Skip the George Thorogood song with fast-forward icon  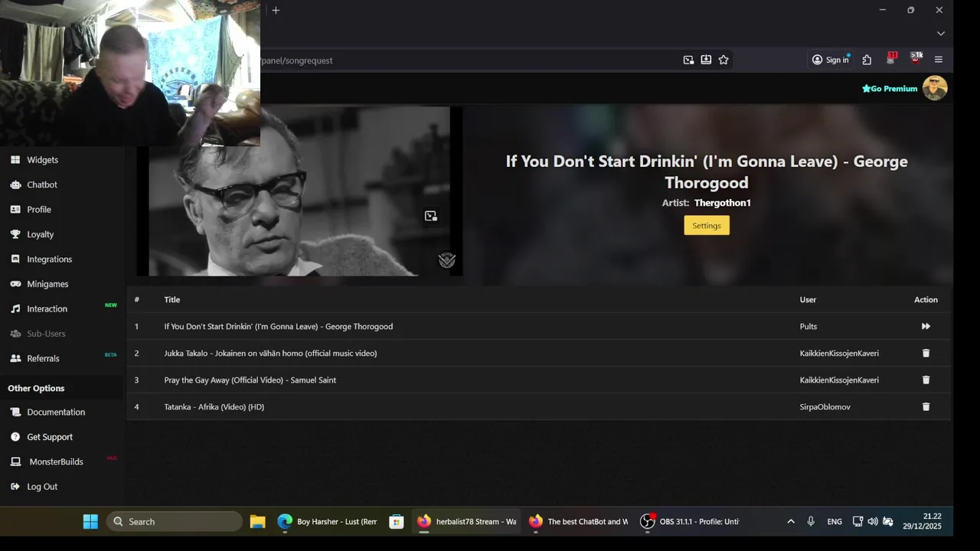[x=926, y=326]
